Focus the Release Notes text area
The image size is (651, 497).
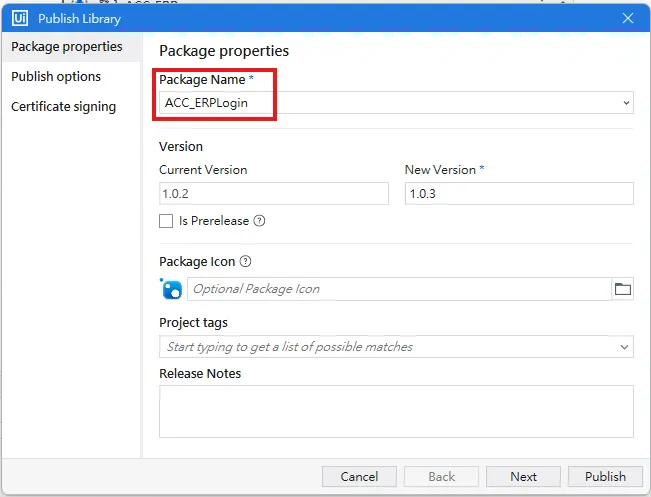pos(396,411)
